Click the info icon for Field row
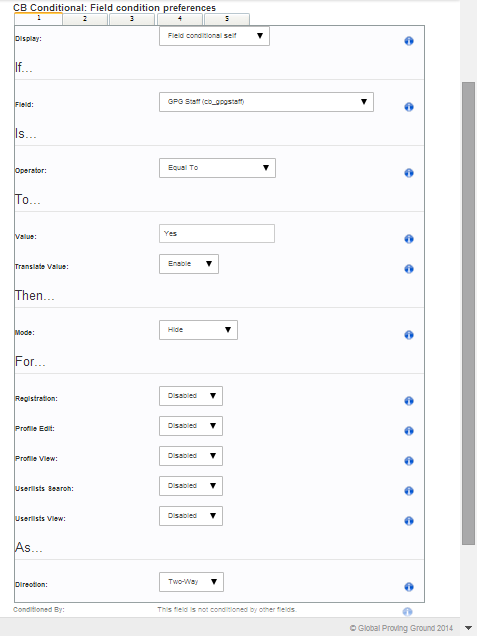Image resolution: width=477 pixels, height=636 pixels. [x=409, y=107]
